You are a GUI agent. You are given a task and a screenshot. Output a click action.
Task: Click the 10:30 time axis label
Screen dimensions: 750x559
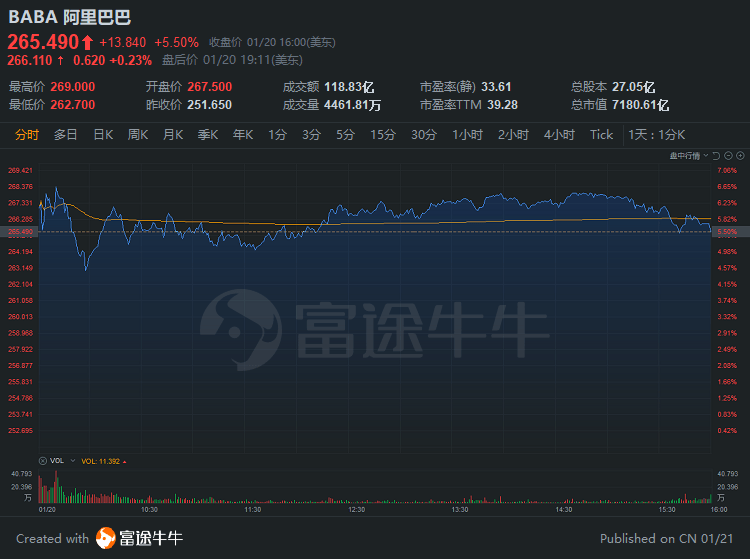pos(149,510)
